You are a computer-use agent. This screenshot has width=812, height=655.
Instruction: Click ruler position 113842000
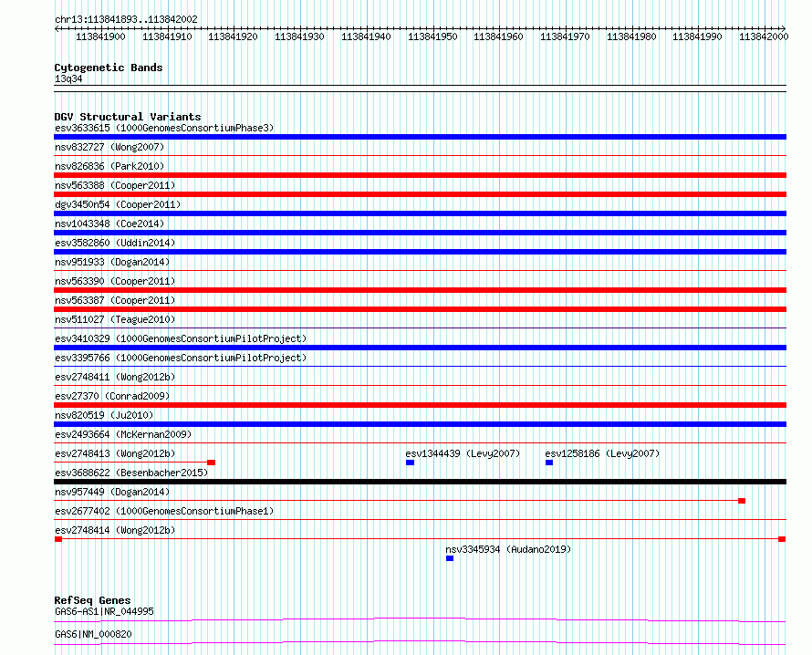click(x=764, y=36)
